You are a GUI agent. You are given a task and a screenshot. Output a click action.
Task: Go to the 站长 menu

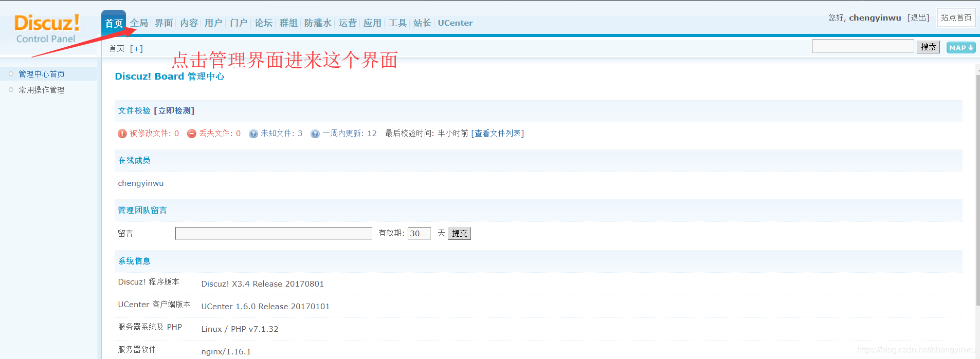pyautogui.click(x=422, y=23)
